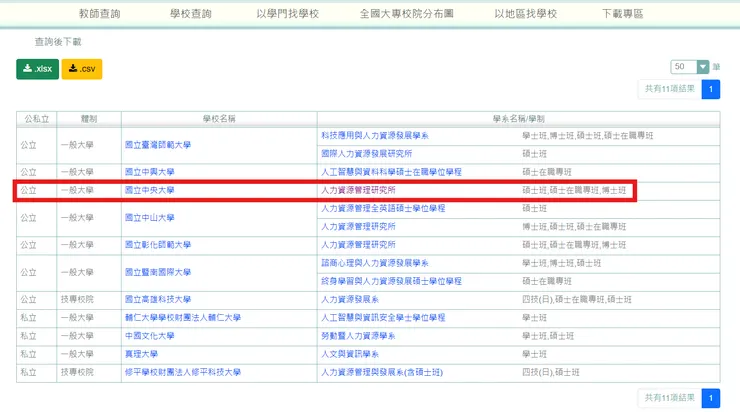Open 科技應用與人力資源發展學系 department link

pyautogui.click(x=375, y=136)
